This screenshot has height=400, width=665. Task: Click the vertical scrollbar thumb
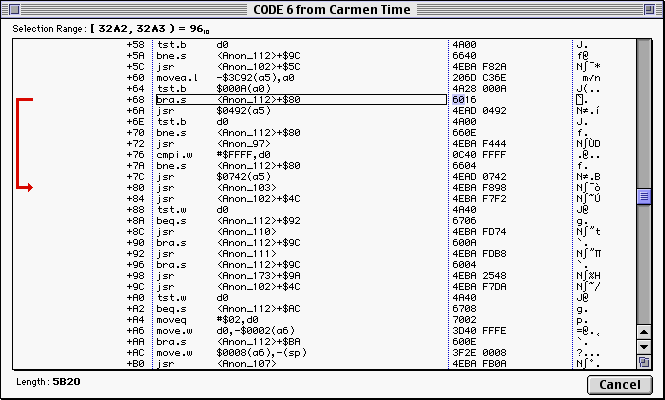pos(645,196)
